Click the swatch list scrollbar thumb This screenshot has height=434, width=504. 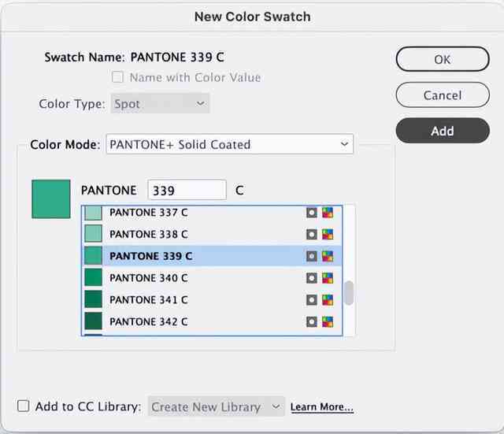[348, 292]
